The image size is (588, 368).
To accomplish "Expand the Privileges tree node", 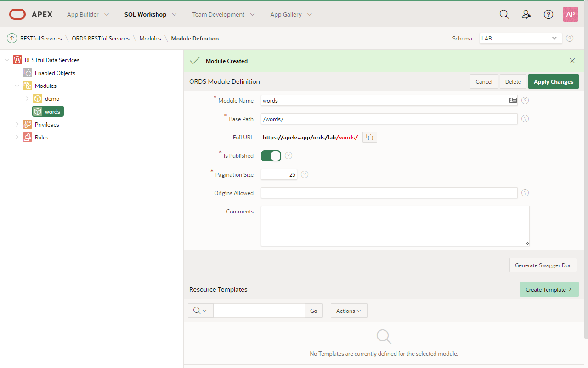I will tap(17, 124).
